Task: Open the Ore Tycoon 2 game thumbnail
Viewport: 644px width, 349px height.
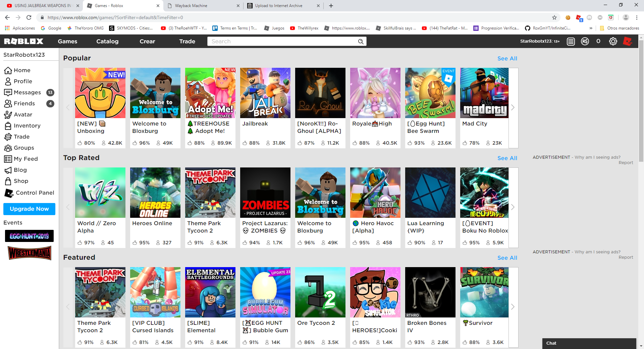Action: point(320,292)
